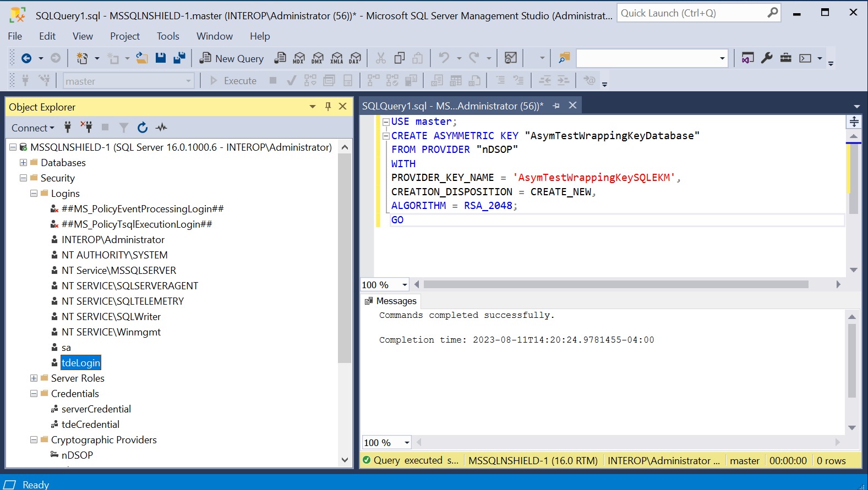Click the XMLA query icon

[x=337, y=58]
